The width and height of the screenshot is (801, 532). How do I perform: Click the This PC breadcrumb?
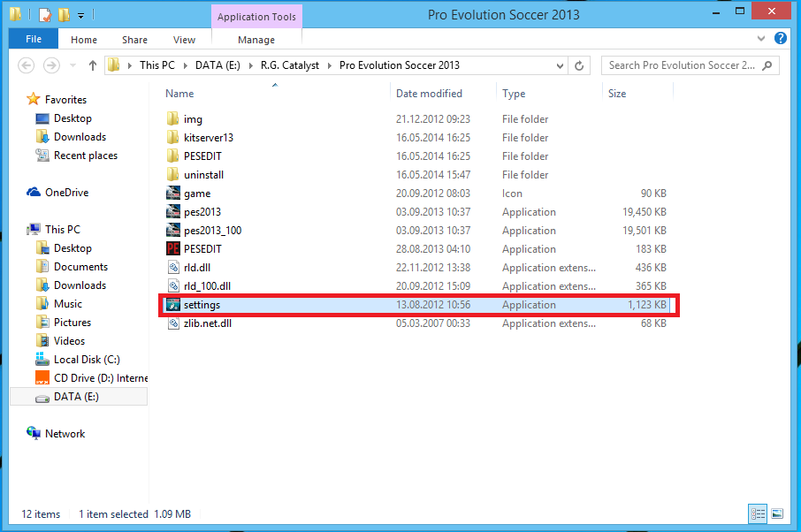(157, 65)
